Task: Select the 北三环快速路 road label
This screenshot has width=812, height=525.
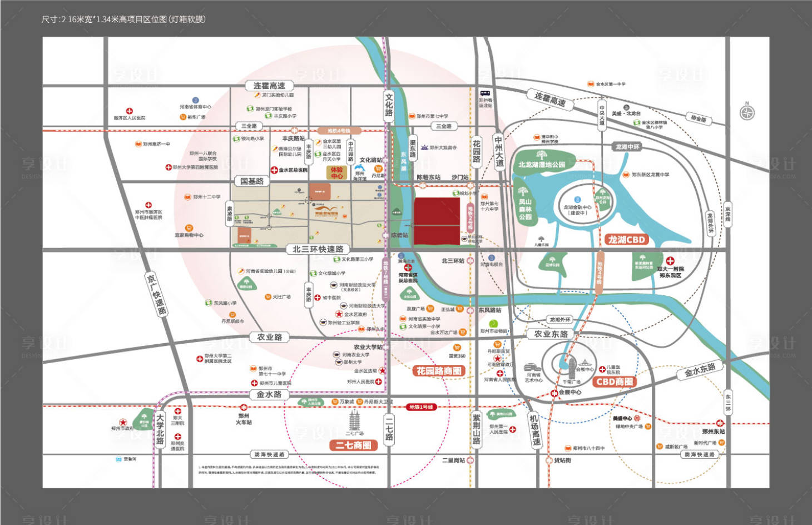Action: tap(318, 249)
